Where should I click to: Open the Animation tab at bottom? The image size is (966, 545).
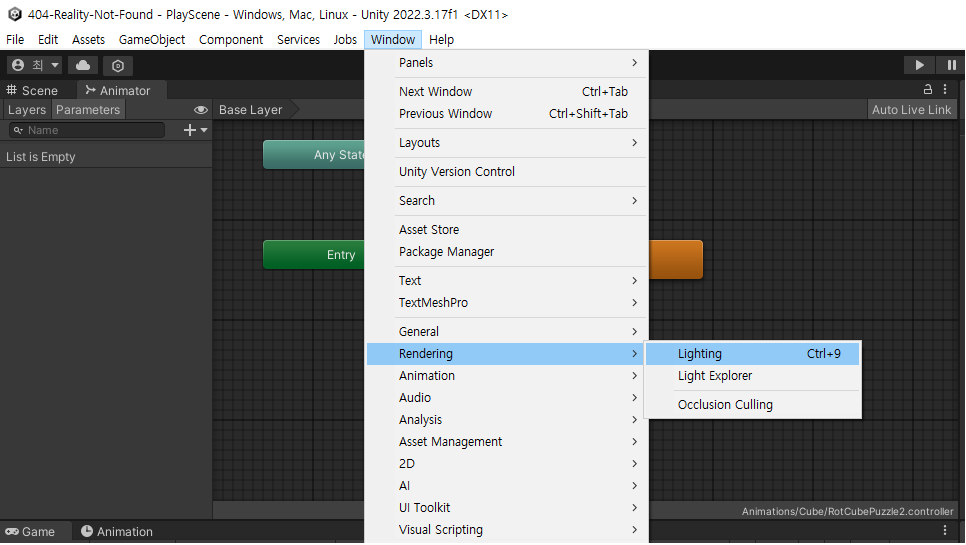point(117,531)
